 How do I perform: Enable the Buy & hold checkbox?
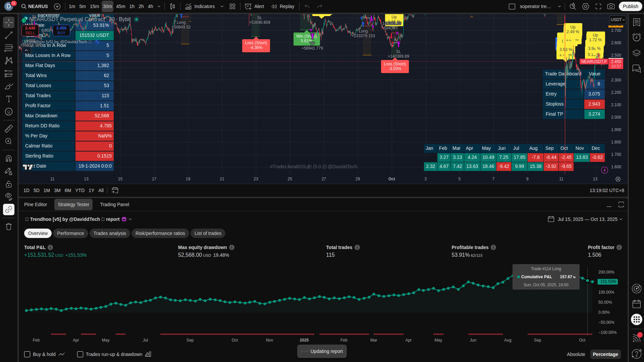(x=27, y=354)
